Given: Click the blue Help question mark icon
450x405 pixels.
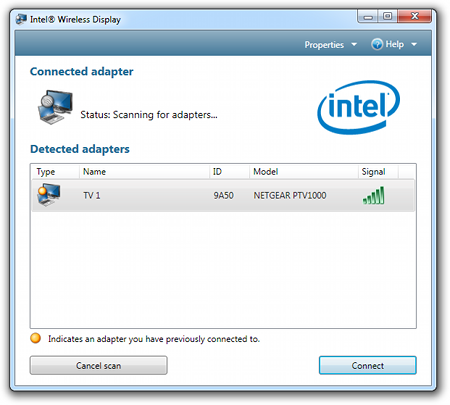Looking at the screenshot, I should [x=377, y=44].
